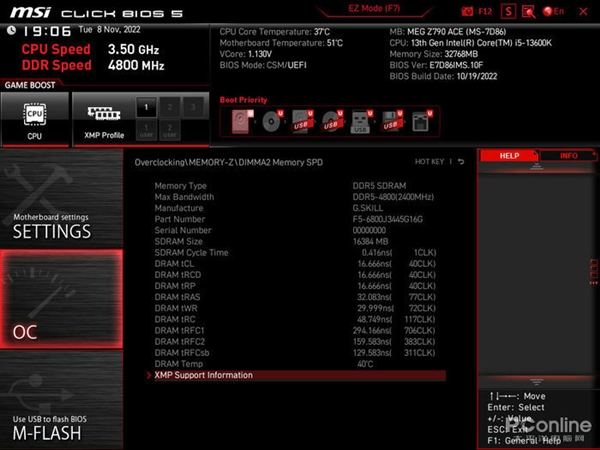Open the HOT KEY list
600x450 pixels.
coord(429,162)
